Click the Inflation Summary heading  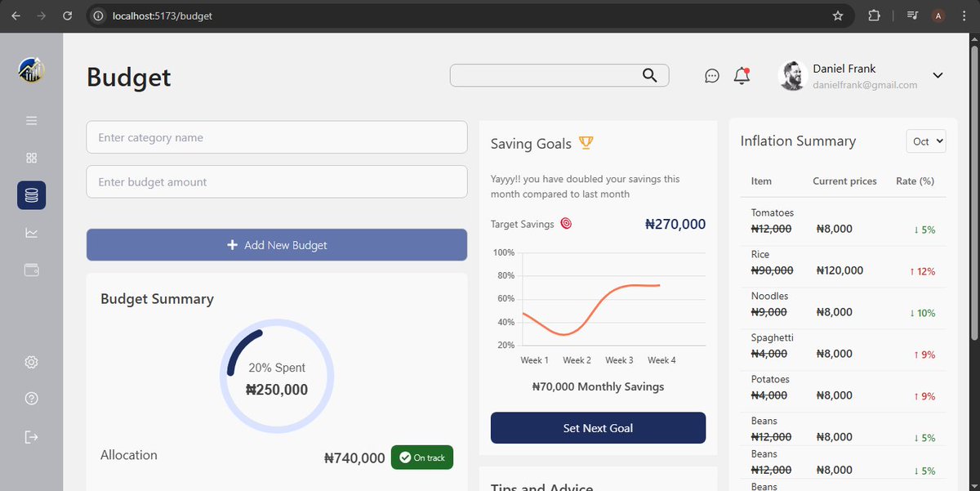[x=798, y=141]
